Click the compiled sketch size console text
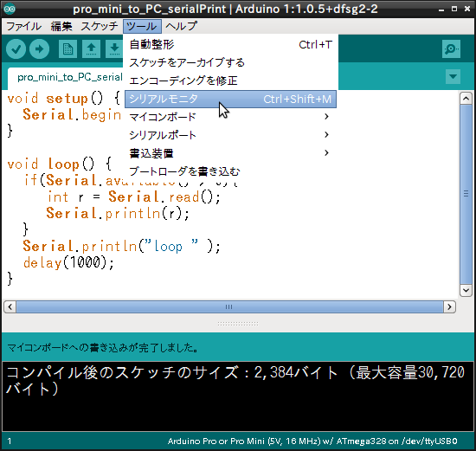 (x=235, y=381)
